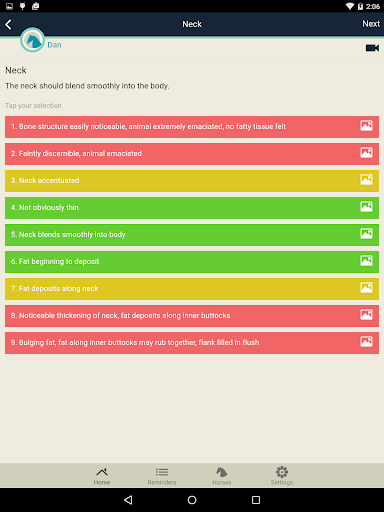
Task: Tap the Dan name link
Action: click(x=54, y=45)
